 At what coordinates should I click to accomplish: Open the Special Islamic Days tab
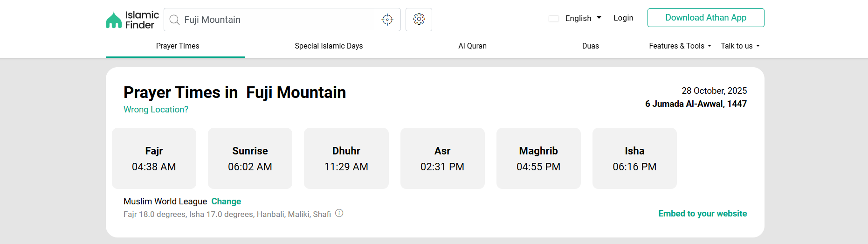point(329,46)
